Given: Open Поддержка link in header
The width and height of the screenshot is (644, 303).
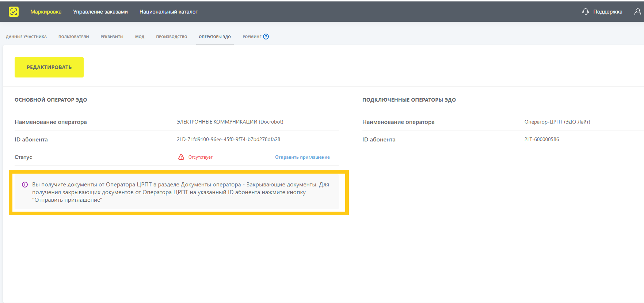Looking at the screenshot, I should (607, 12).
